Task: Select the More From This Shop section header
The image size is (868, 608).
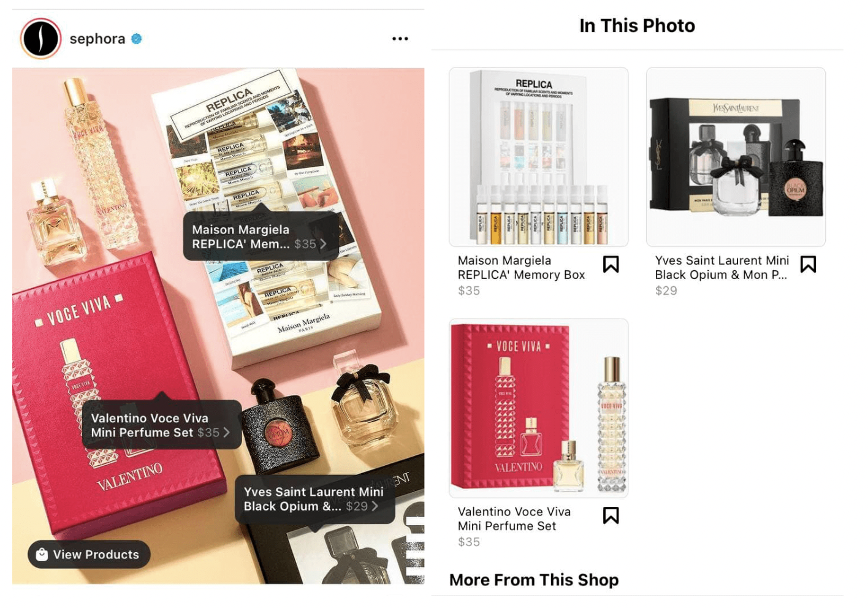Action: pos(534,580)
